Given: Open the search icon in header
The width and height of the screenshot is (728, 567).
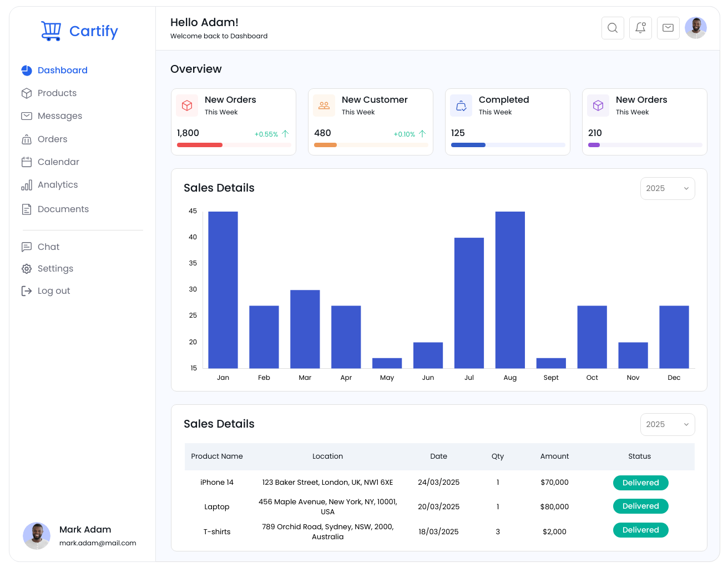Looking at the screenshot, I should click(613, 28).
